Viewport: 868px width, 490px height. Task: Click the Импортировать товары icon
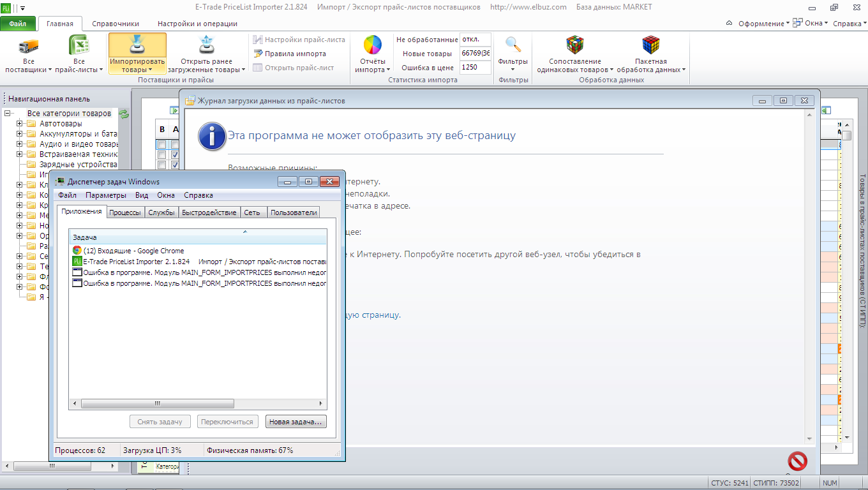tap(137, 45)
